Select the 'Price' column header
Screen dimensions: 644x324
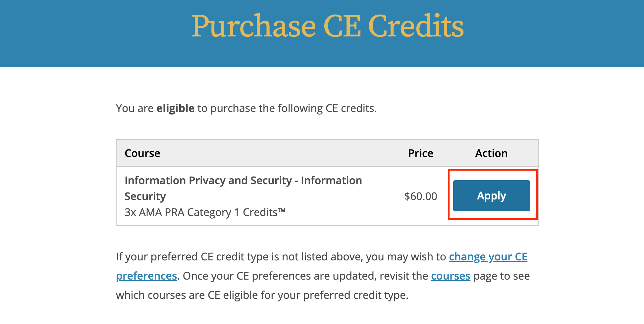[420, 153]
